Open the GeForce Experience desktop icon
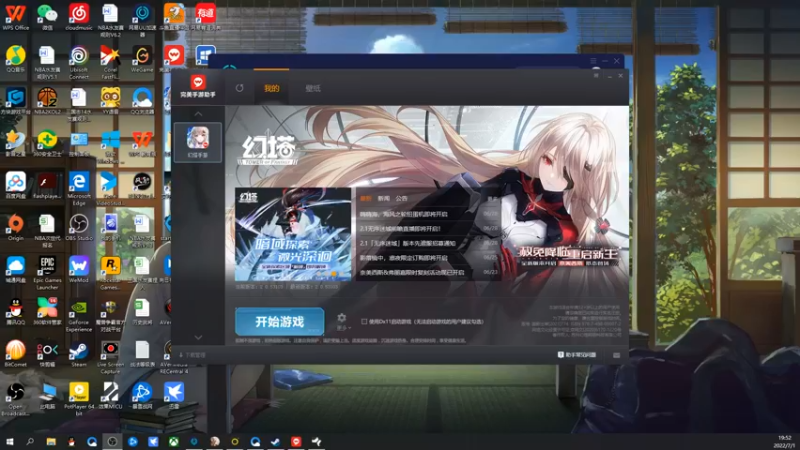 click(x=79, y=315)
